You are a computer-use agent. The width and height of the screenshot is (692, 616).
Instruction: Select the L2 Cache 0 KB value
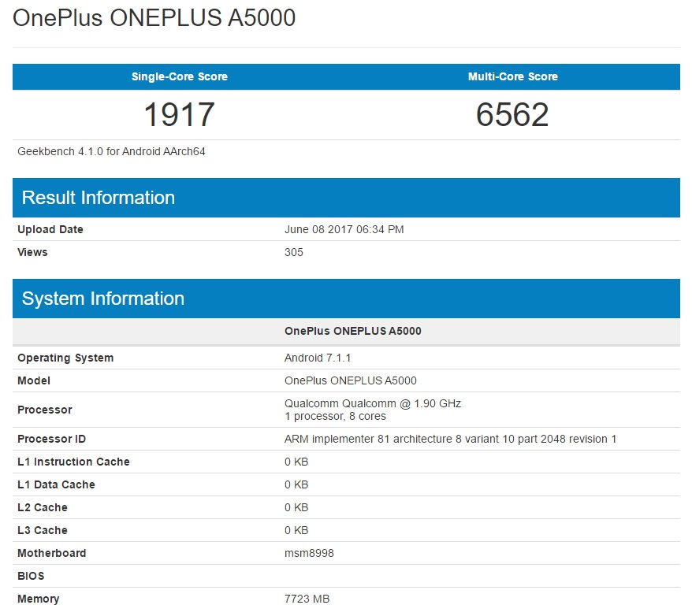pos(296,508)
